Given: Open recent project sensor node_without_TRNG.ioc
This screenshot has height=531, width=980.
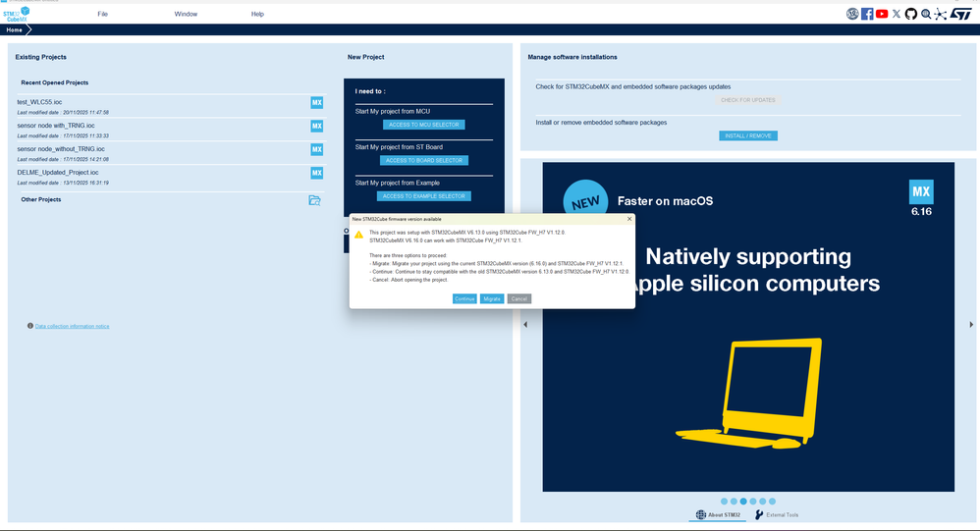Looking at the screenshot, I should click(x=61, y=149).
